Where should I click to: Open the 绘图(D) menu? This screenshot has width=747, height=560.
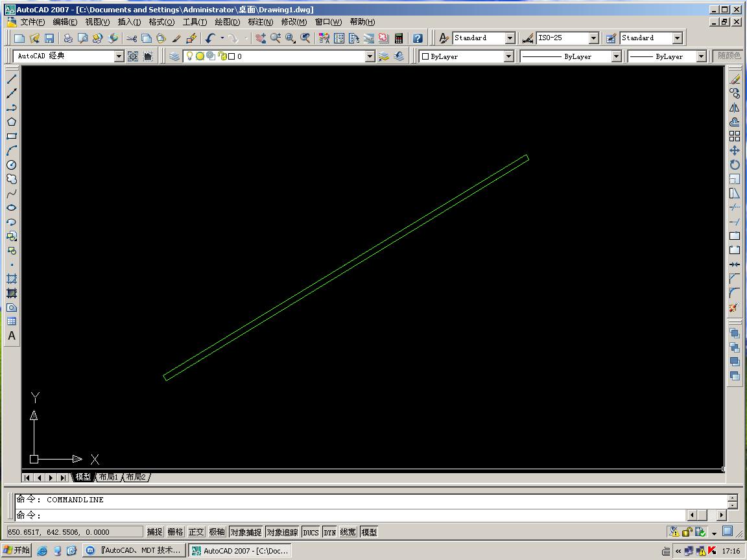227,22
